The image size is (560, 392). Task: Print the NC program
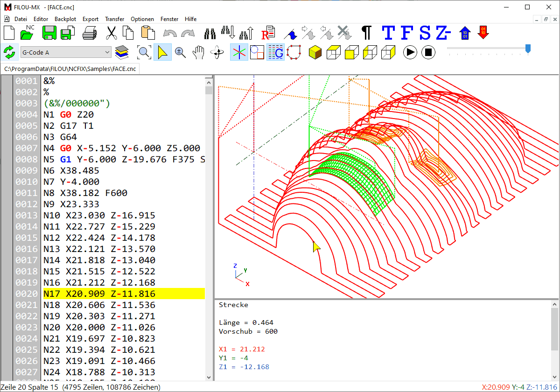90,33
